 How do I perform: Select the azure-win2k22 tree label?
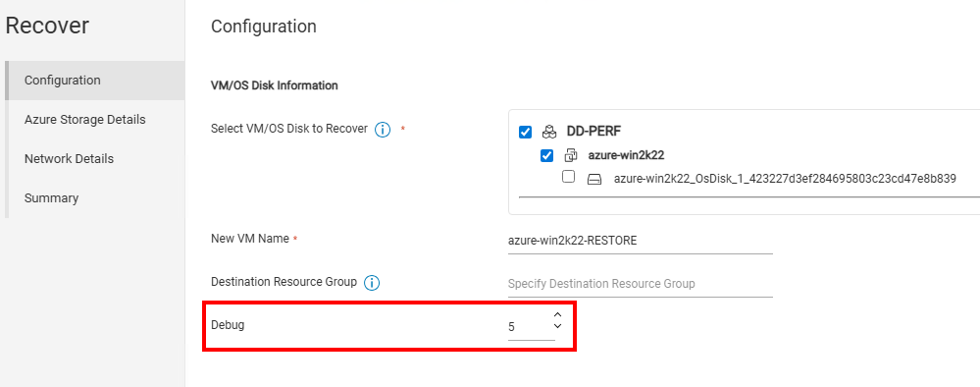[x=626, y=155]
